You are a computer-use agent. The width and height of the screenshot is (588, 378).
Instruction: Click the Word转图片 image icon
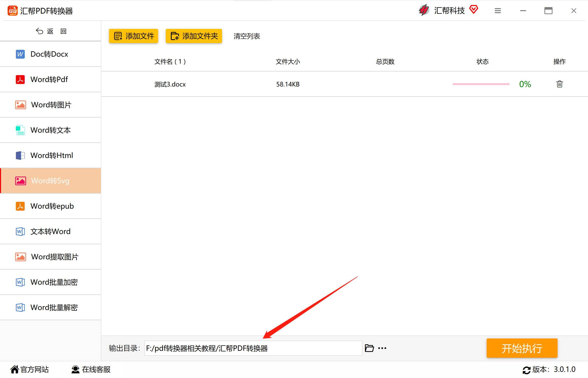tap(21, 105)
